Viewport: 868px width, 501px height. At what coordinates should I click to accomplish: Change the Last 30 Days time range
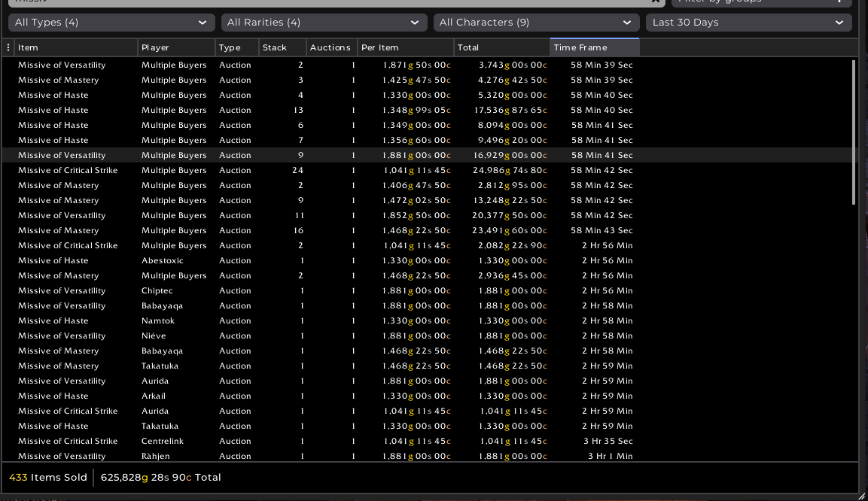(748, 23)
